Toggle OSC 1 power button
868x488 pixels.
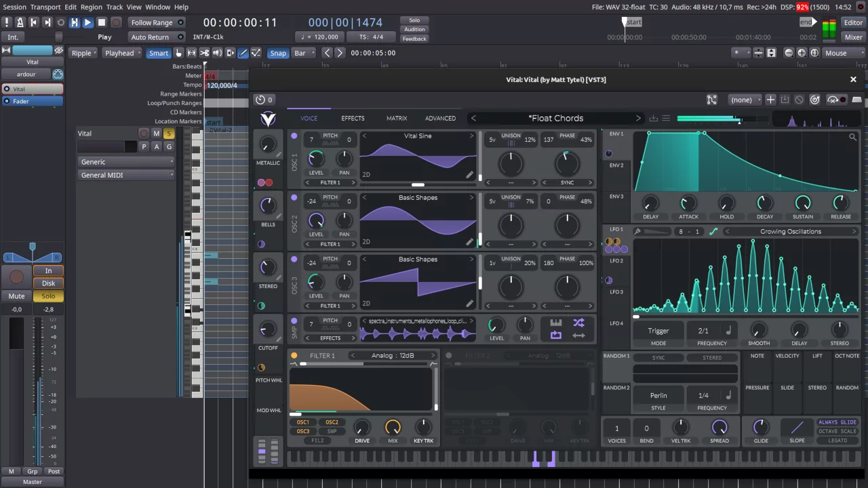pos(294,136)
